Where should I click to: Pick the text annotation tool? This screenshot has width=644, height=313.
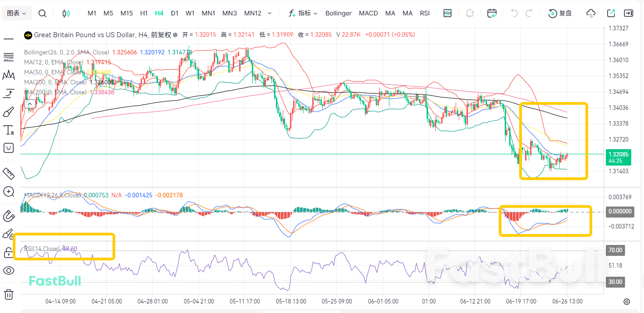[8, 130]
